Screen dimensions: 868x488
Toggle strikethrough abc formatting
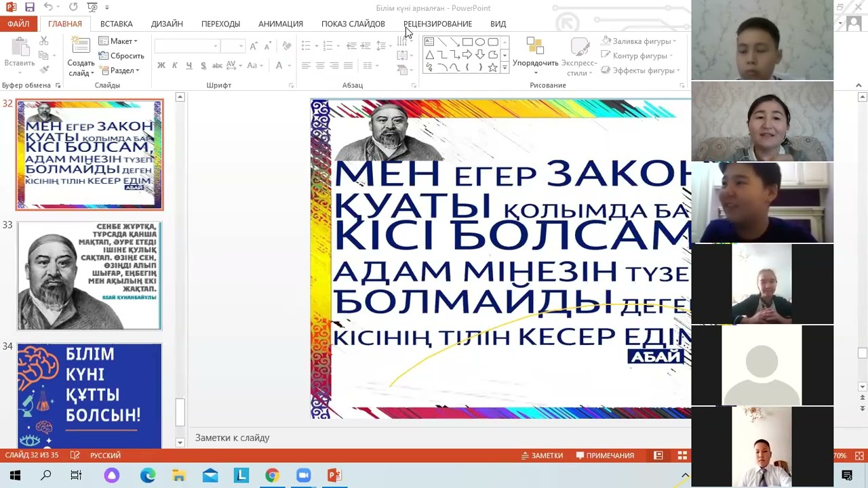(217, 66)
